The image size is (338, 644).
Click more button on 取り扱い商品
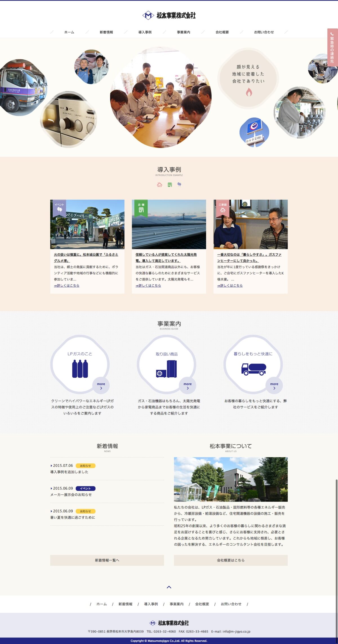(x=188, y=385)
